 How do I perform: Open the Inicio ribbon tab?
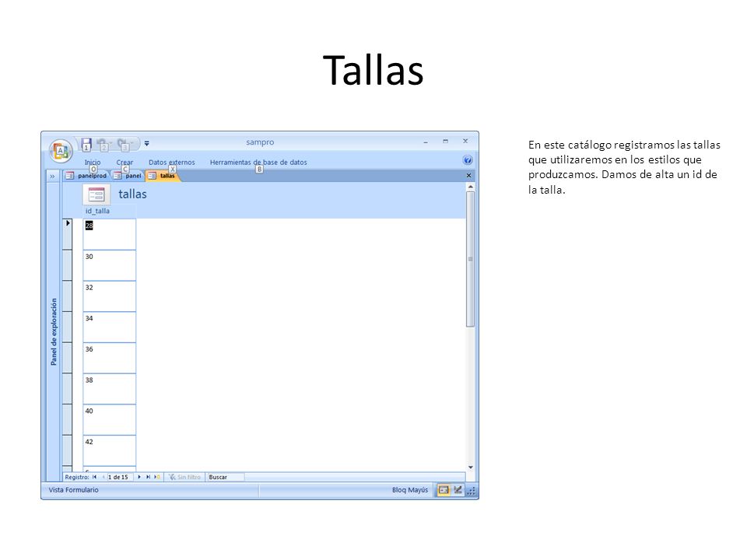(93, 162)
